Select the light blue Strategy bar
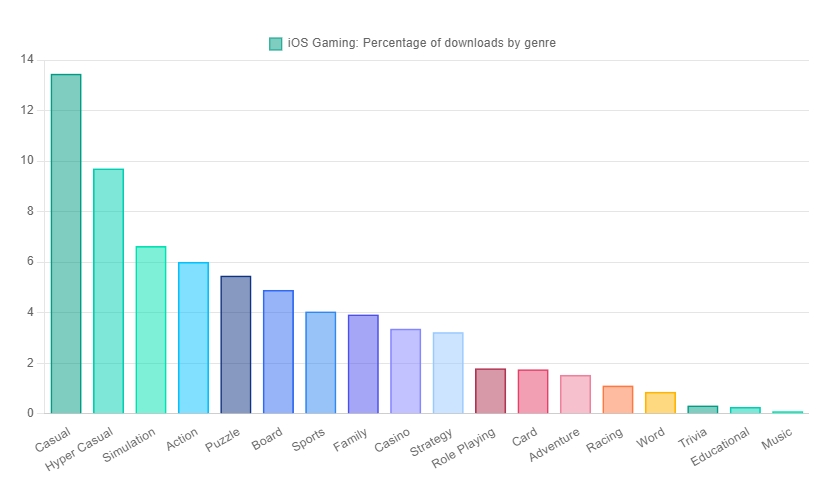 coord(448,372)
